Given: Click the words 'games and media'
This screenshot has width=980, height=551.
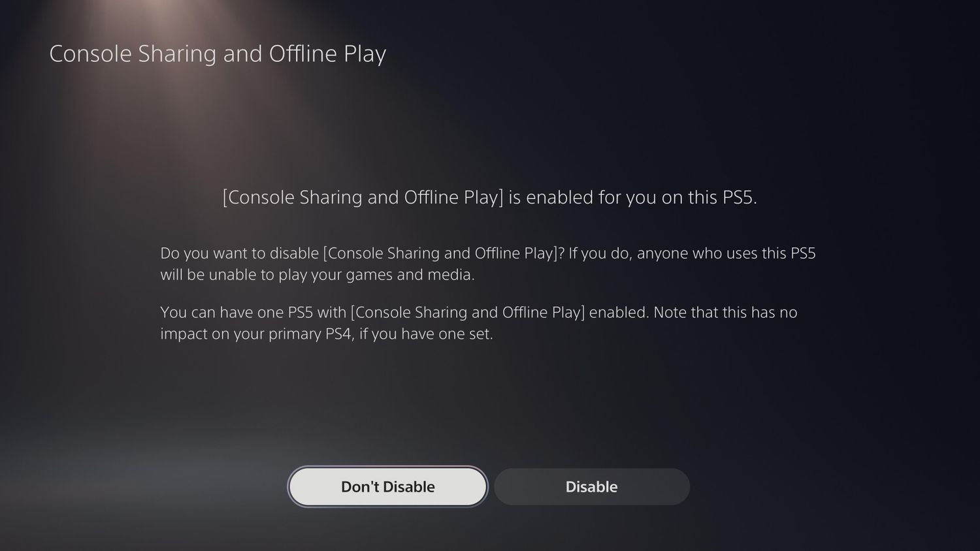Looking at the screenshot, I should click(410, 275).
